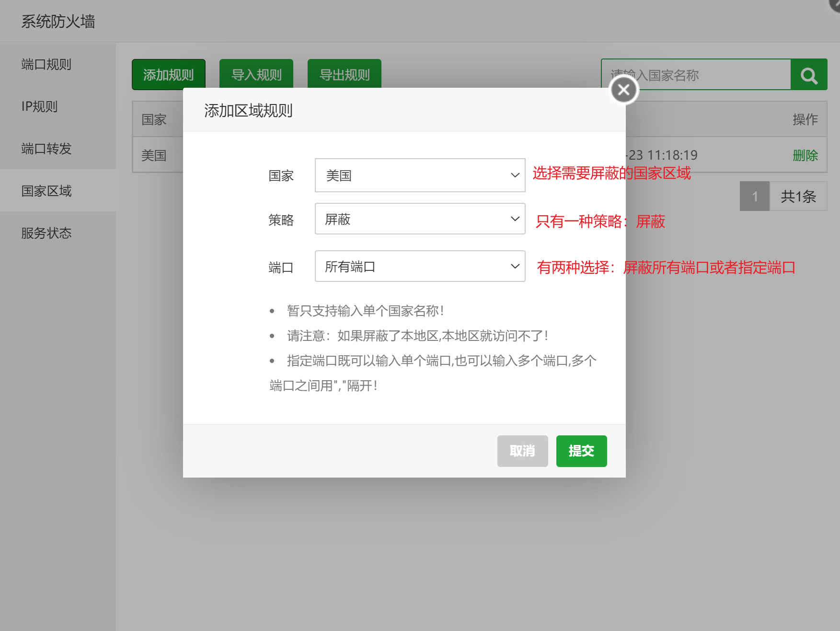Open 服务状态 in the sidebar

coord(46,233)
